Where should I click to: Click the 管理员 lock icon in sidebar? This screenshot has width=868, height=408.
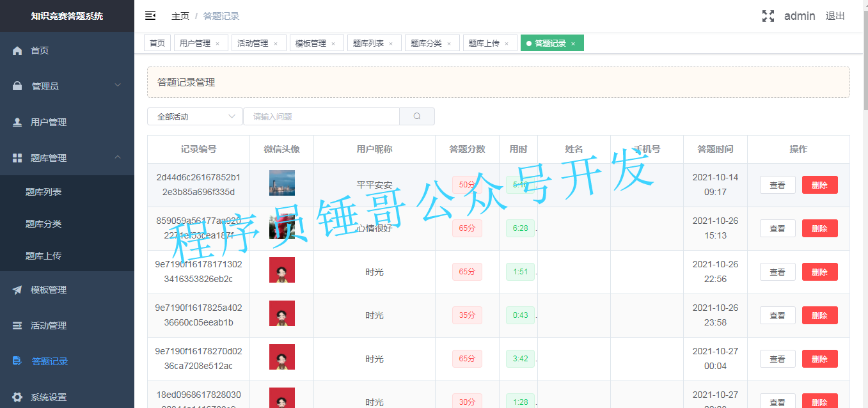17,86
